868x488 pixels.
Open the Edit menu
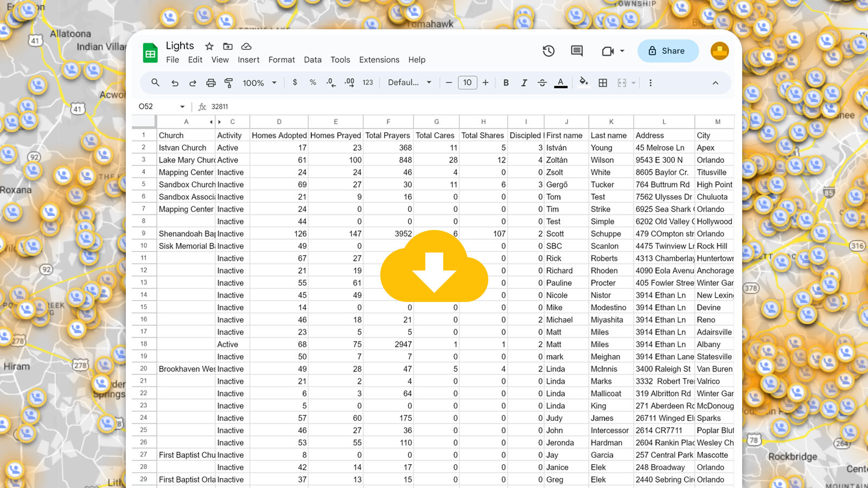tap(195, 60)
